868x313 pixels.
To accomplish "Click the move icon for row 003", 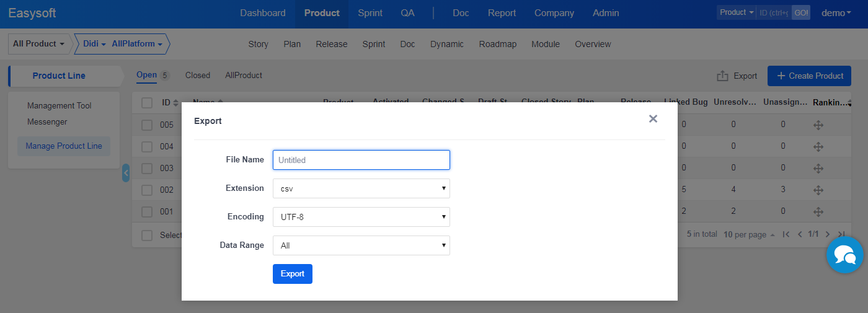I will coord(818,168).
